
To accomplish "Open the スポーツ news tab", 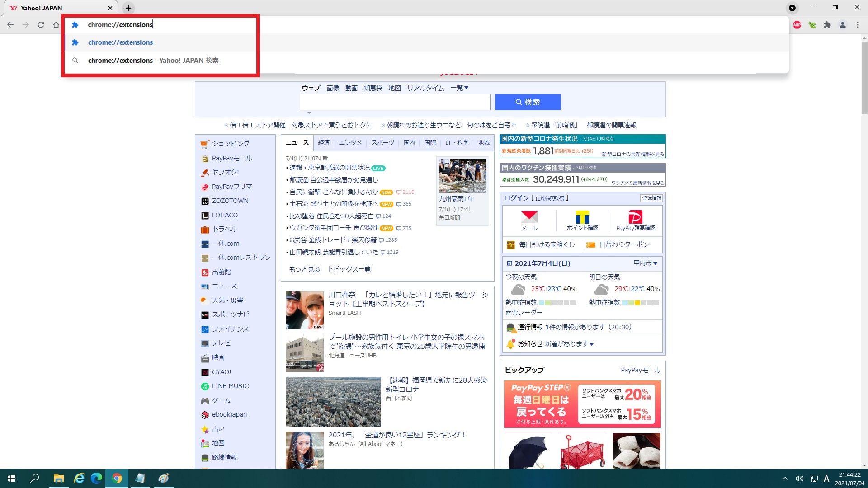I will [x=382, y=142].
